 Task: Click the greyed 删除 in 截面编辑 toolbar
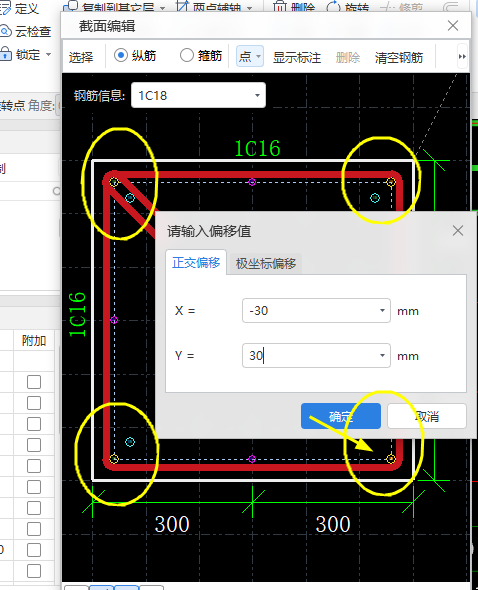348,58
